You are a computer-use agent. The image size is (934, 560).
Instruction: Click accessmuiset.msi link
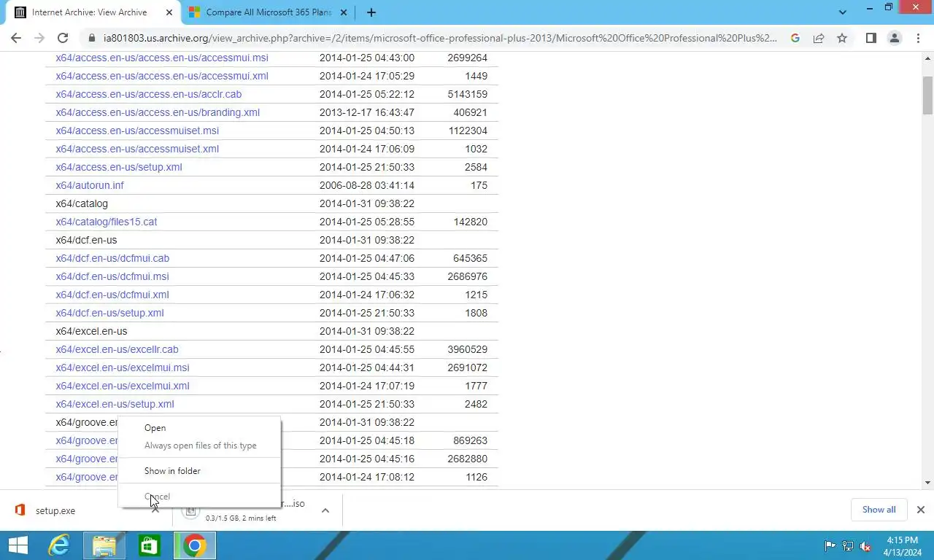pos(137,131)
